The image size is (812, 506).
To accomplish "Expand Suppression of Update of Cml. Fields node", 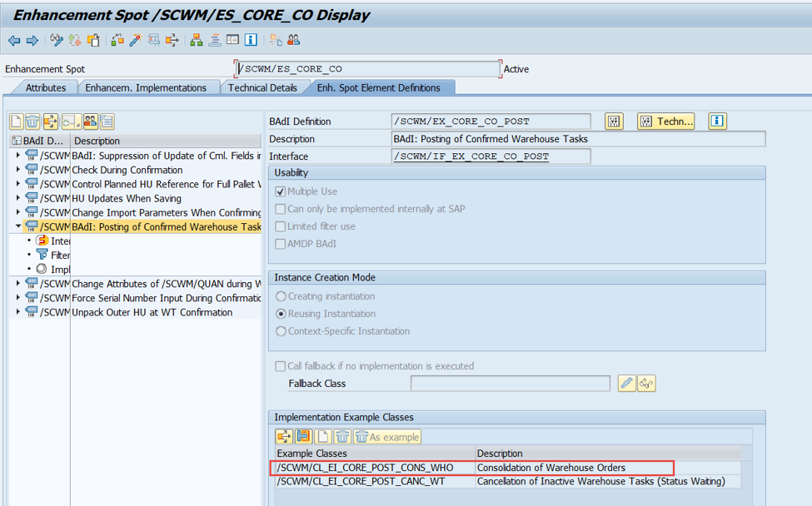I will (17, 155).
